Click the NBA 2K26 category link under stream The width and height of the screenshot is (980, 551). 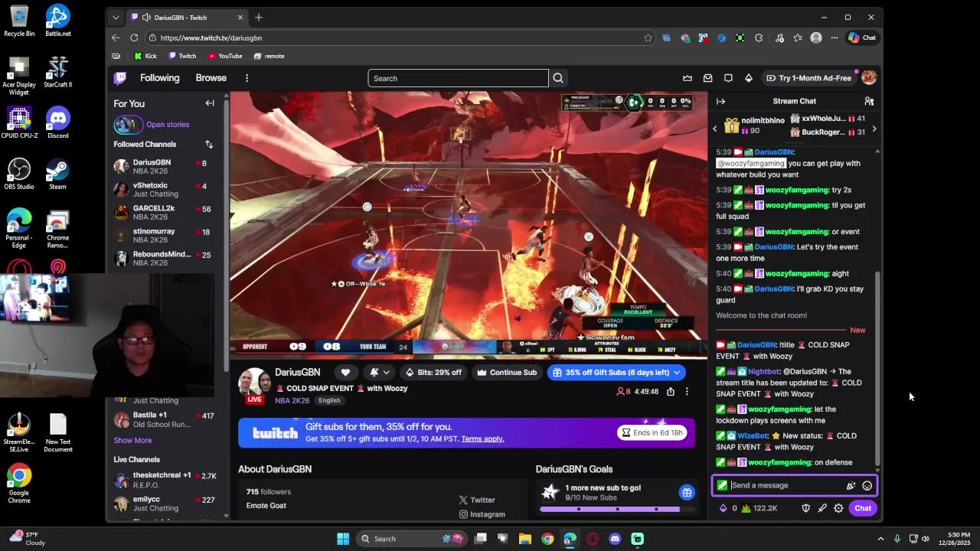click(292, 401)
